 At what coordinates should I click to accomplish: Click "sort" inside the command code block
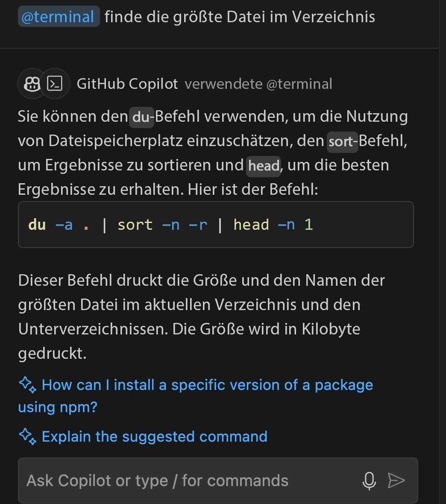coord(135,225)
